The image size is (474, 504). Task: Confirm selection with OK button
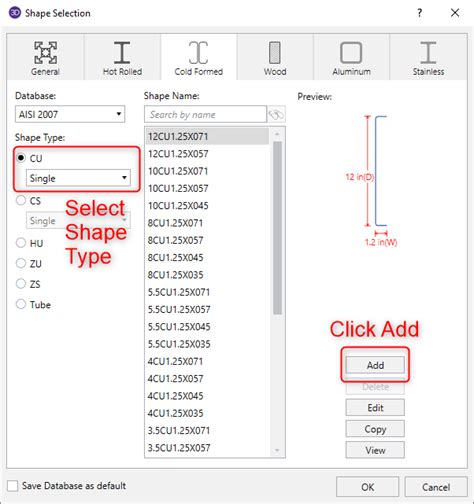367,487
